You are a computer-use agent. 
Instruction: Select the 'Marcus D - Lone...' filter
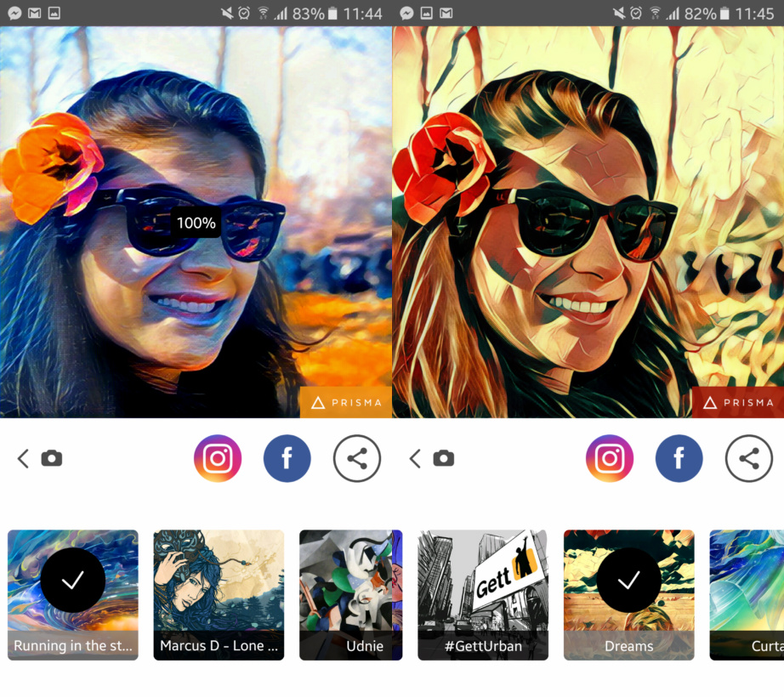click(219, 595)
